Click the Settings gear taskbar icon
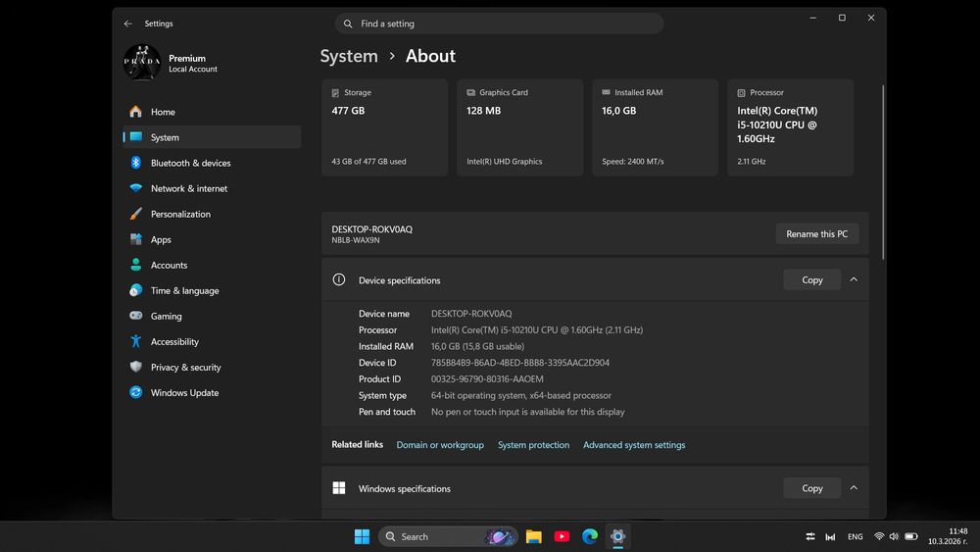This screenshot has width=980, height=552. pos(617,536)
